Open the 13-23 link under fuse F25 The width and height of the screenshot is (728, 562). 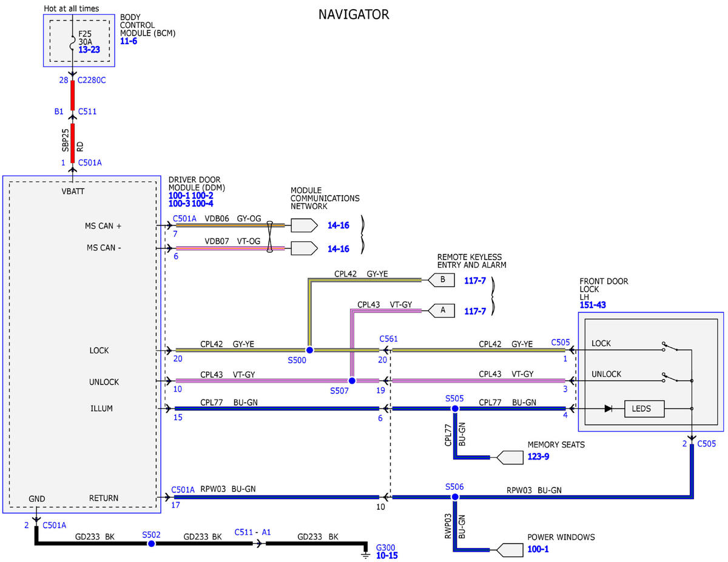point(89,50)
